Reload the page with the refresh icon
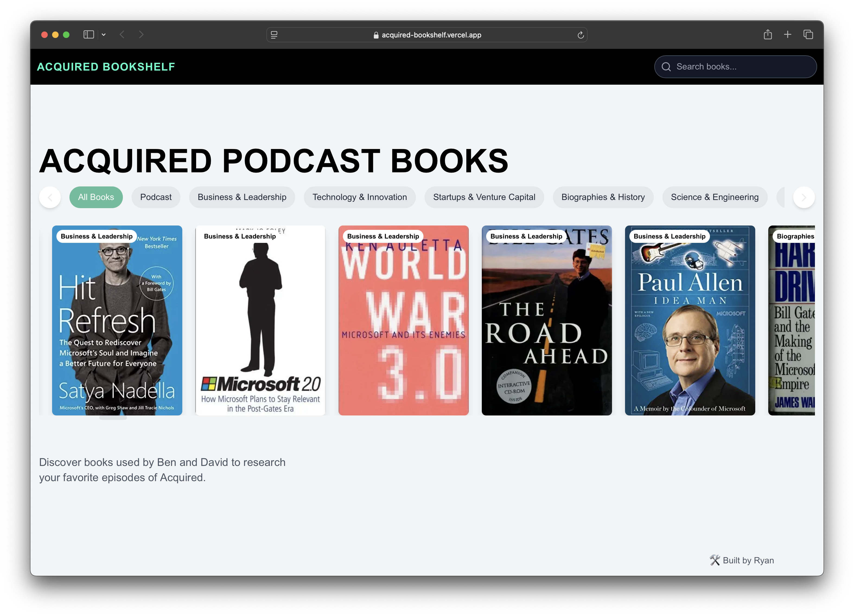Screen dimensions: 854x616 (580, 35)
